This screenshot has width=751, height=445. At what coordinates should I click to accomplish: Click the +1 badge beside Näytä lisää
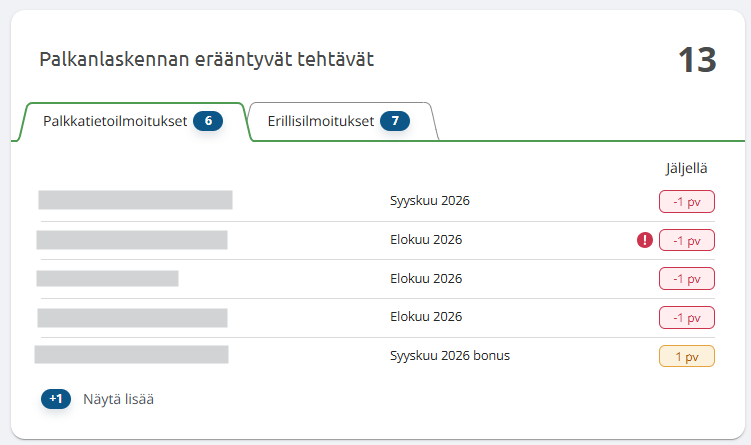(x=56, y=399)
